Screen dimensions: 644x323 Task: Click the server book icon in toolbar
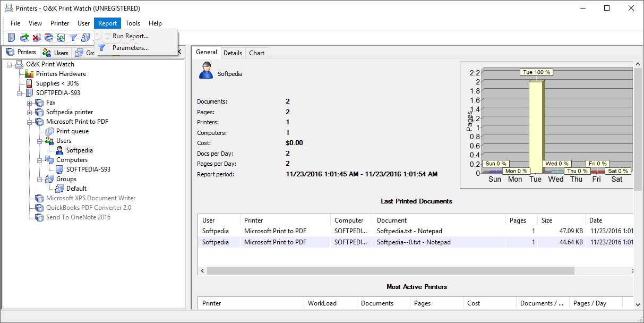(x=11, y=38)
